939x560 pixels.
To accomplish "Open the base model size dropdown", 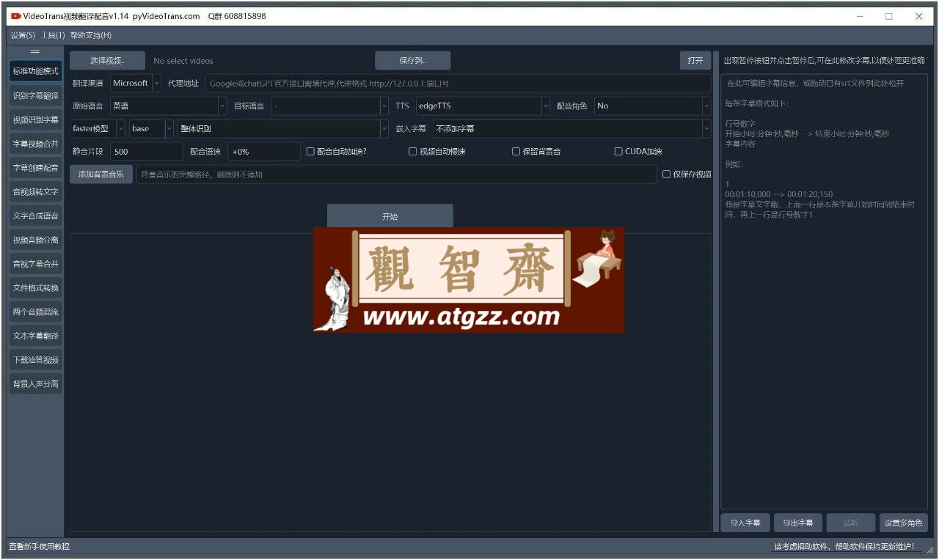I will tap(151, 128).
